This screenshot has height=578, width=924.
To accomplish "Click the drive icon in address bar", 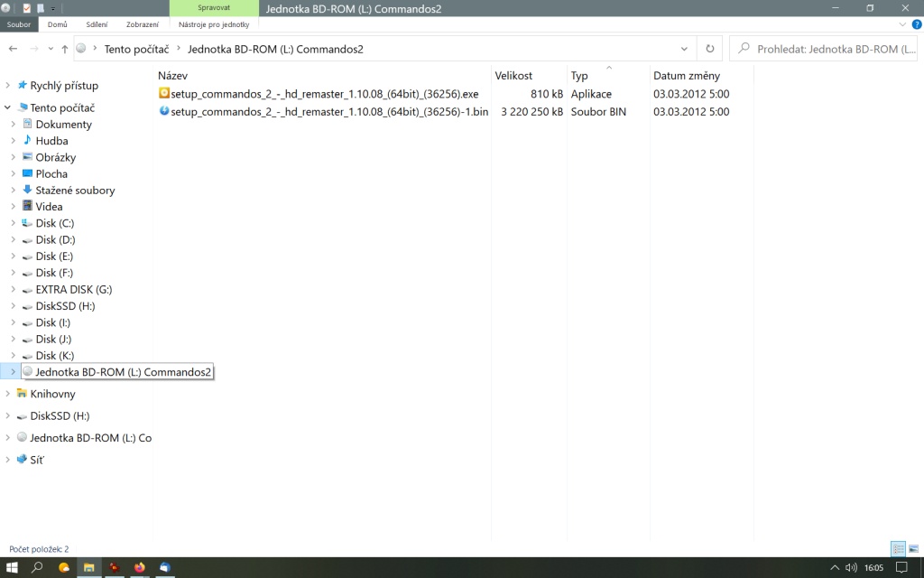I will [81, 49].
